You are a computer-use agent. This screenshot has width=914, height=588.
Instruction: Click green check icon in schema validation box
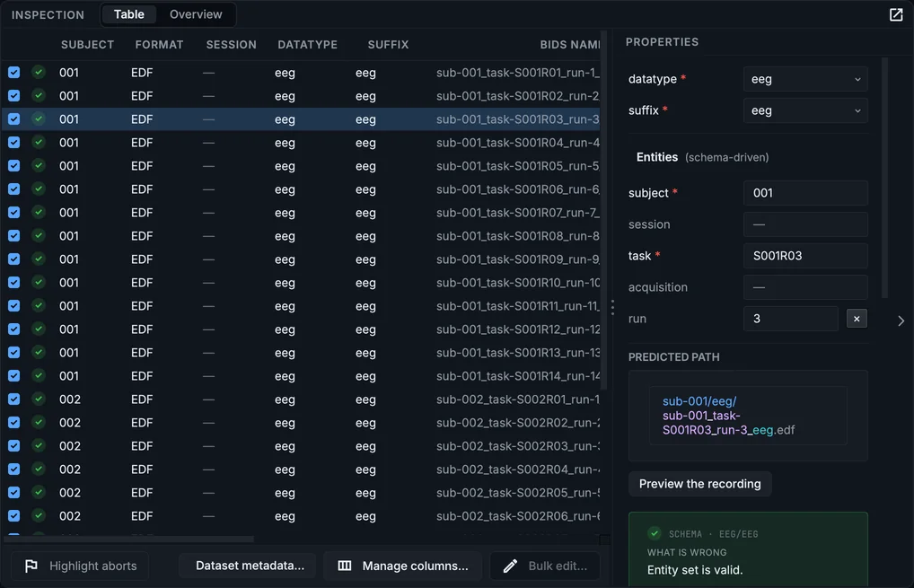[655, 533]
